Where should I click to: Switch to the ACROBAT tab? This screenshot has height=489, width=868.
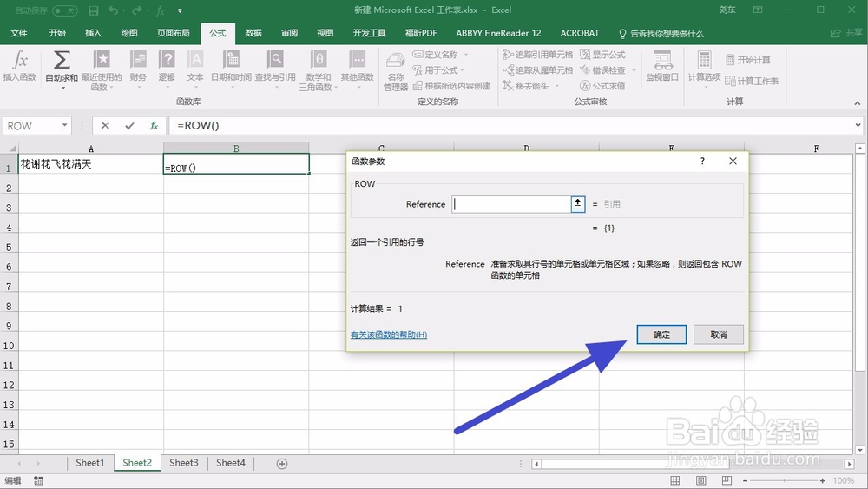pos(580,33)
